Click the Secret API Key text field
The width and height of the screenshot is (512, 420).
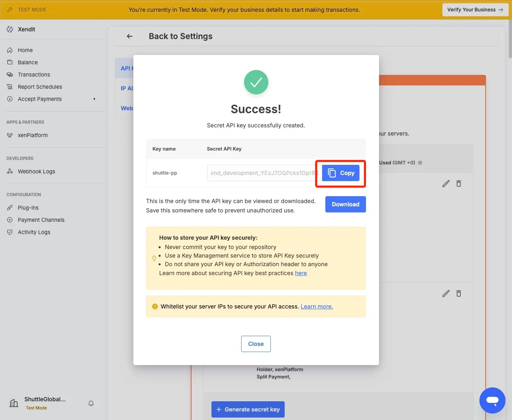tap(262, 173)
